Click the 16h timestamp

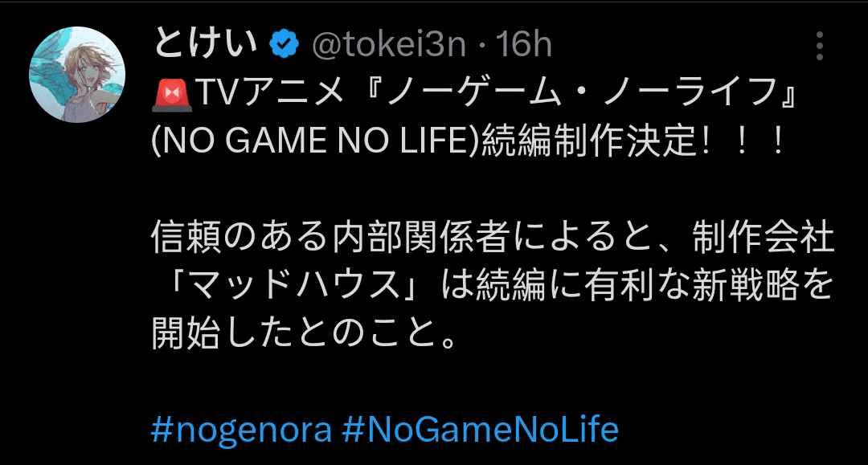pos(524,45)
